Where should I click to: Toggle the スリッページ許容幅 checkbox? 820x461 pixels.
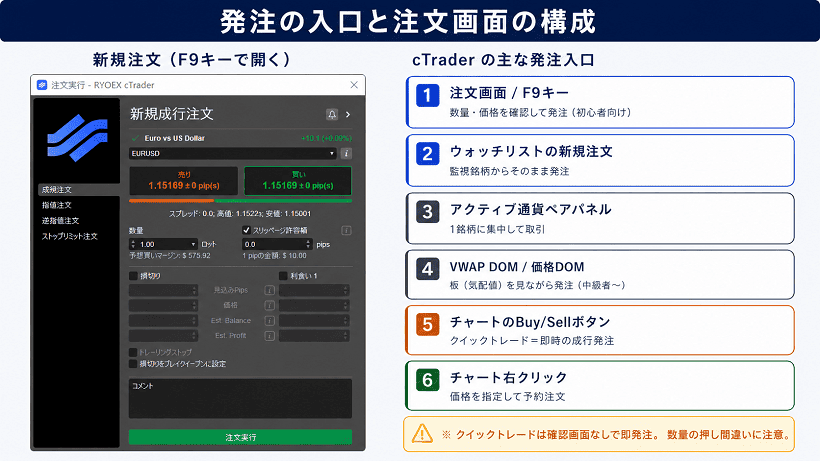point(246,230)
